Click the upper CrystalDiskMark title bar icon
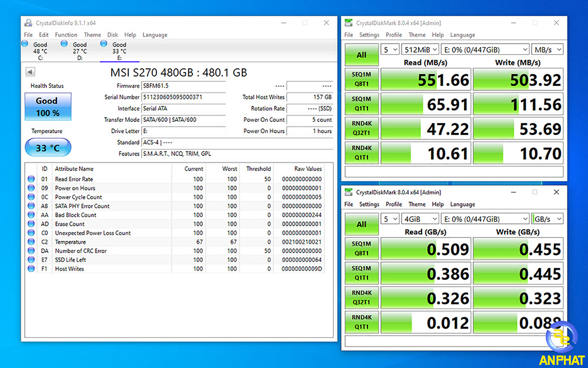The height and width of the screenshot is (368, 588). coord(349,23)
